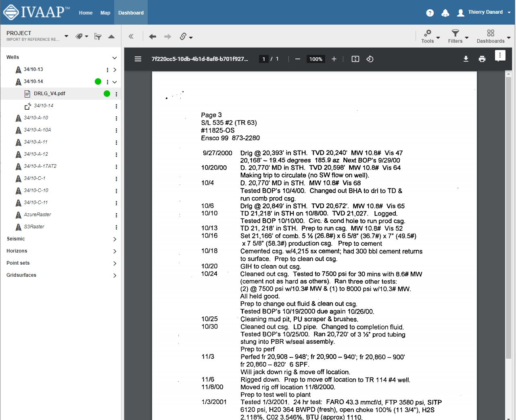
Task: Select the S3Raster well
Action: [34, 227]
